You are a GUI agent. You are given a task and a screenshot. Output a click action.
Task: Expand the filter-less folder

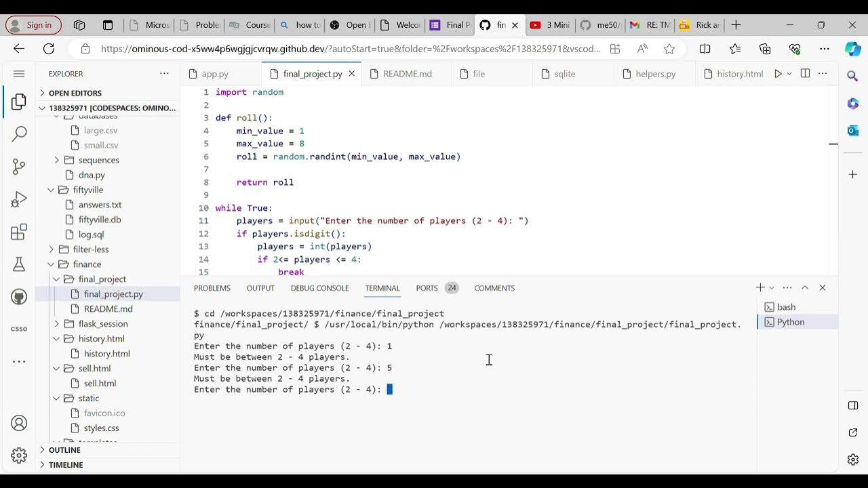tap(91, 249)
